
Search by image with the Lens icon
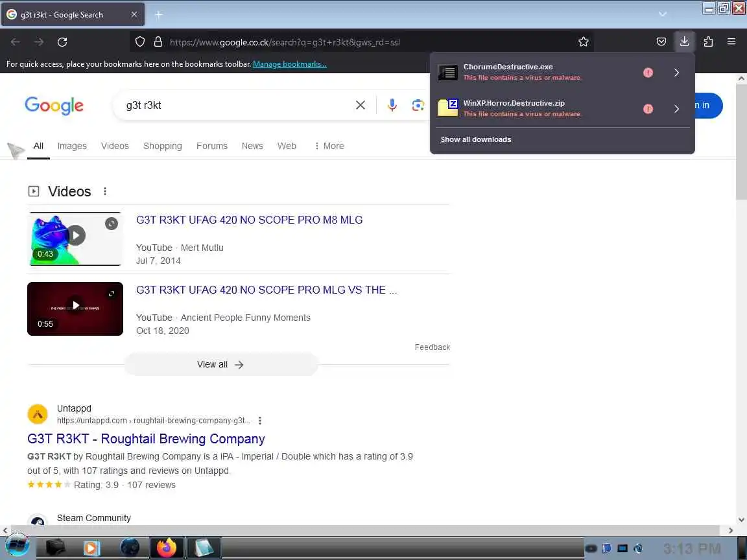coord(418,105)
